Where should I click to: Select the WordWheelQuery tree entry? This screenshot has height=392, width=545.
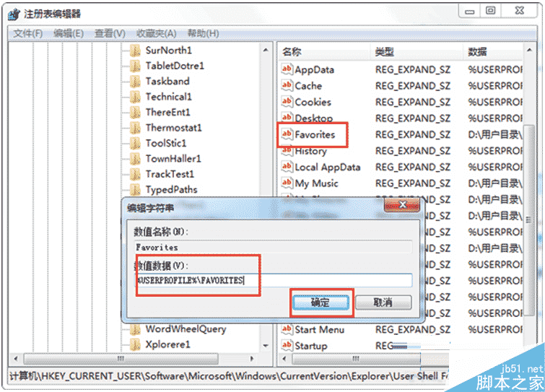186,329
